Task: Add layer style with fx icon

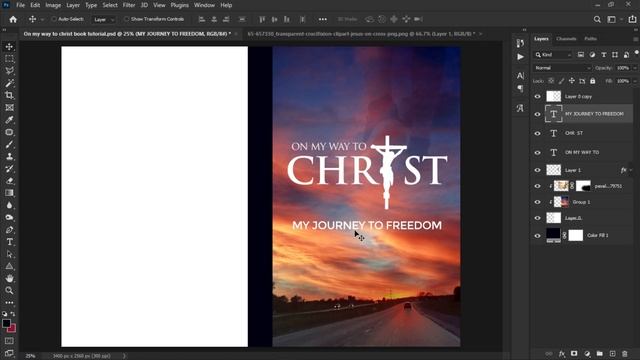Action: coord(562,353)
